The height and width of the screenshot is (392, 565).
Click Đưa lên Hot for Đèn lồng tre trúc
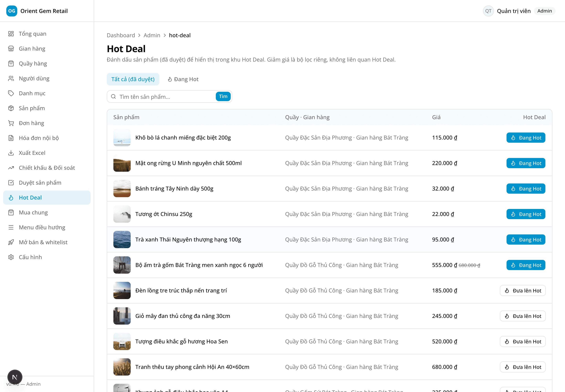click(522, 290)
